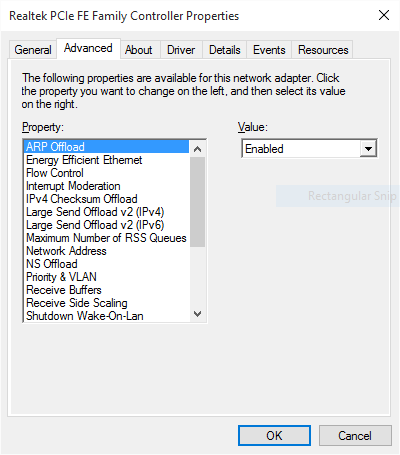Close the properties dialog window
This screenshot has height=455, width=400.
pyautogui.click(x=384, y=15)
